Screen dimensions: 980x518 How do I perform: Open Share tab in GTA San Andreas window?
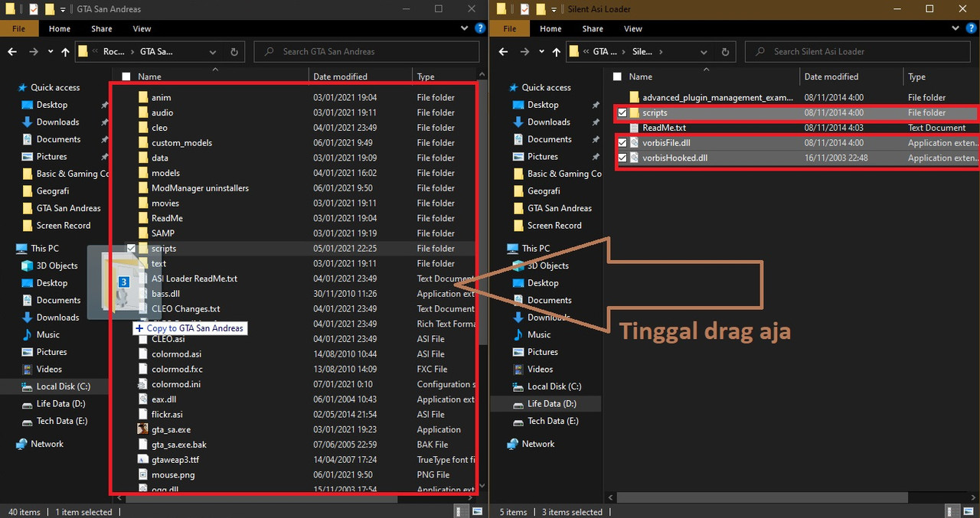101,29
